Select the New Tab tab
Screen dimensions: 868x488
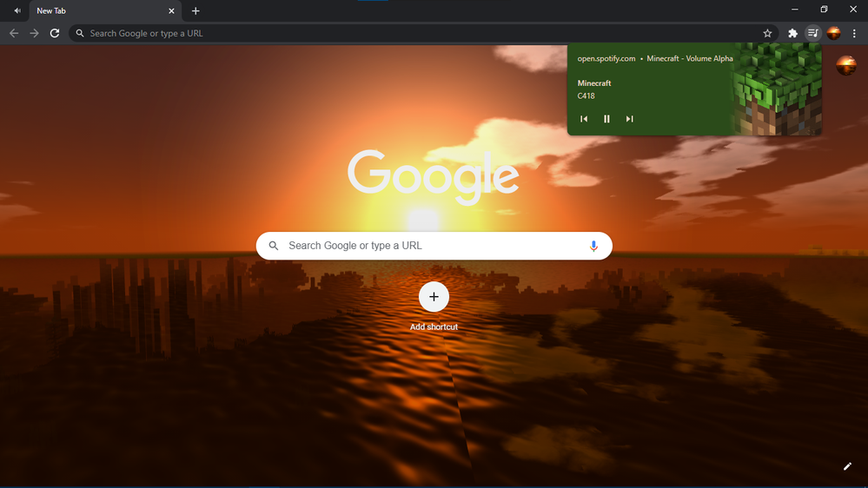(105, 11)
